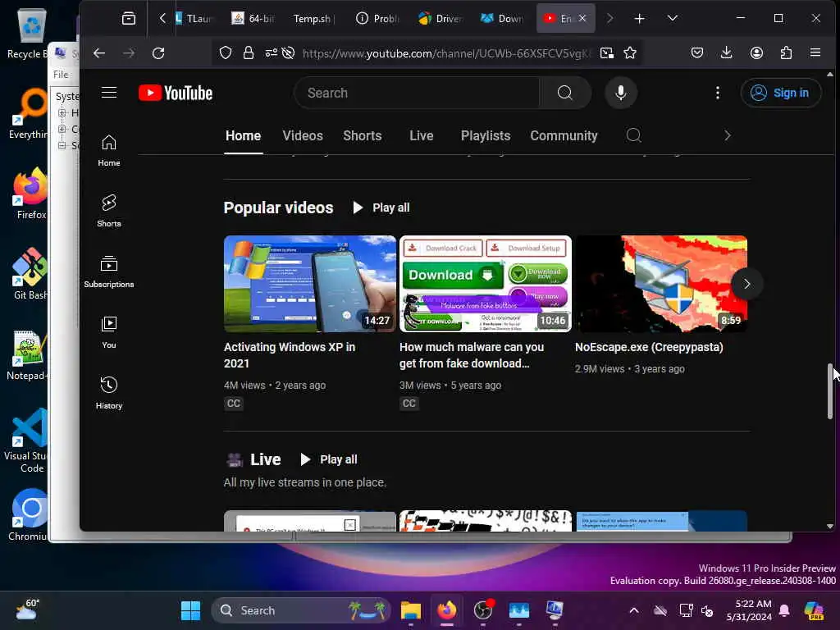
Task: Open the You section in sidebar
Action: click(109, 333)
